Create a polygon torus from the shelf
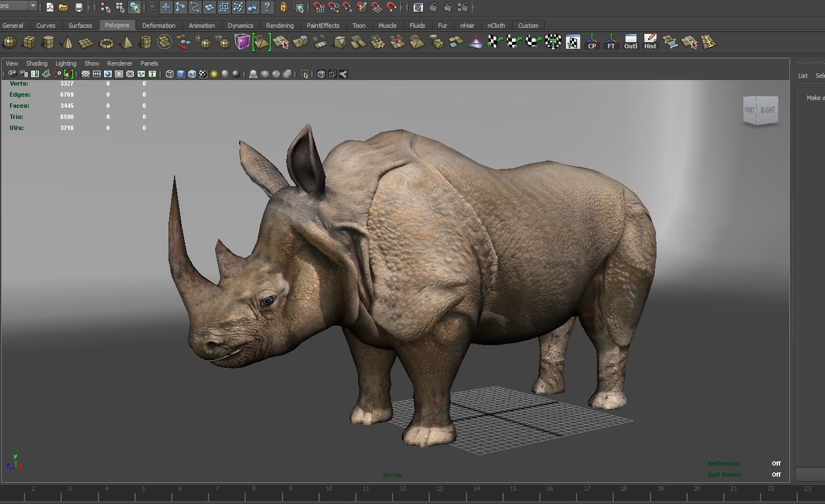 coord(106,42)
